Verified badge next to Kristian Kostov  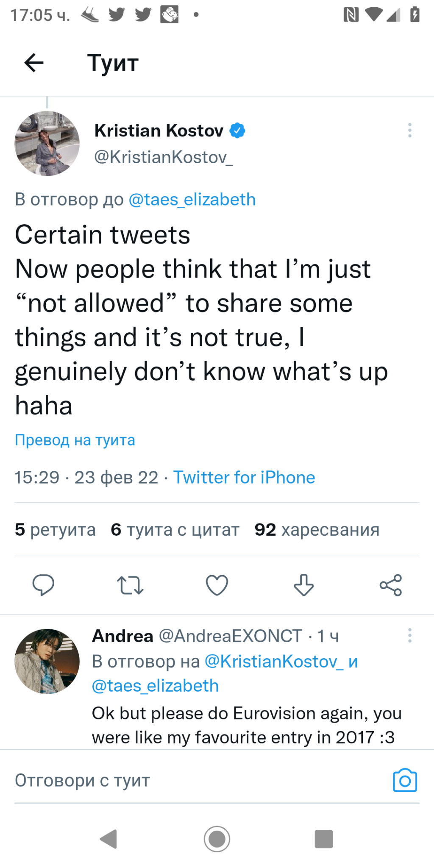tap(237, 131)
